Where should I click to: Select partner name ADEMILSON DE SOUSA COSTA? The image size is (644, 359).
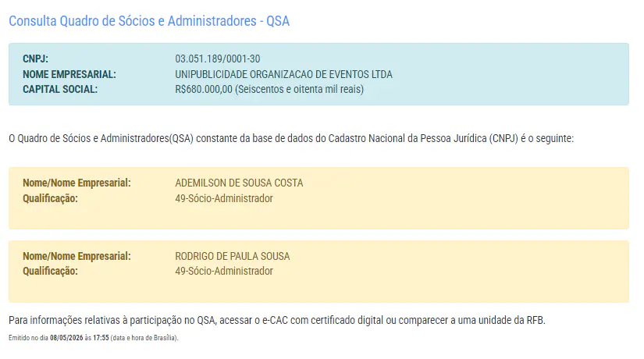point(239,183)
